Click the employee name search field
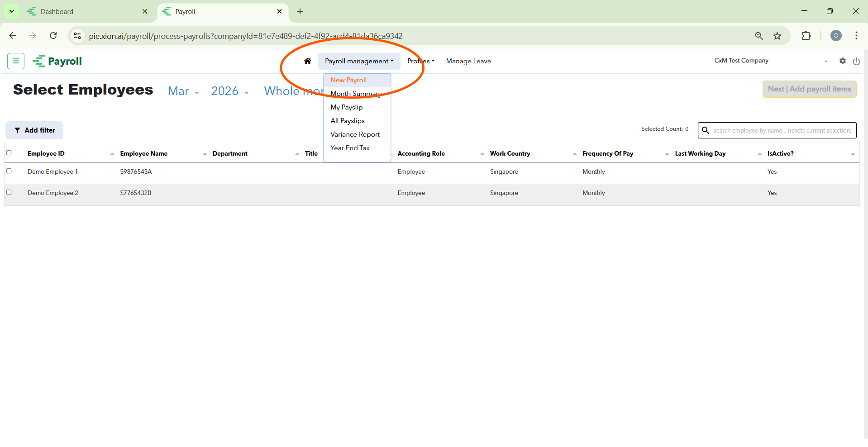This screenshot has height=447, width=868. point(782,131)
